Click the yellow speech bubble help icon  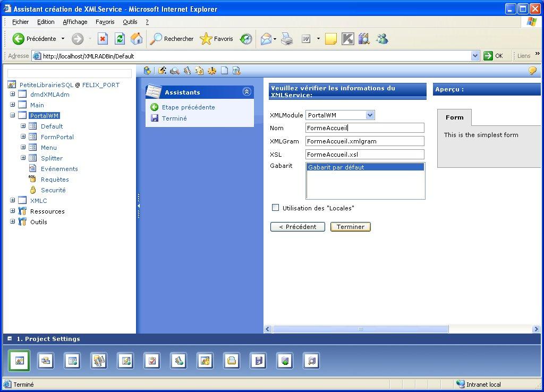[532, 71]
